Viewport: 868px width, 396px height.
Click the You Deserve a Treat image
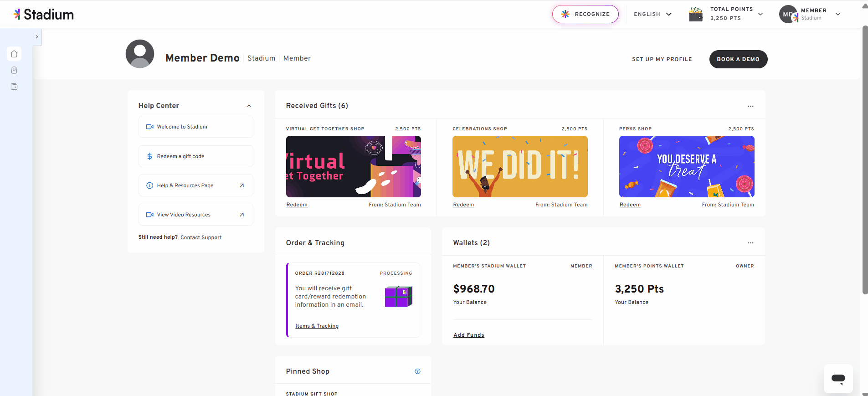click(687, 166)
